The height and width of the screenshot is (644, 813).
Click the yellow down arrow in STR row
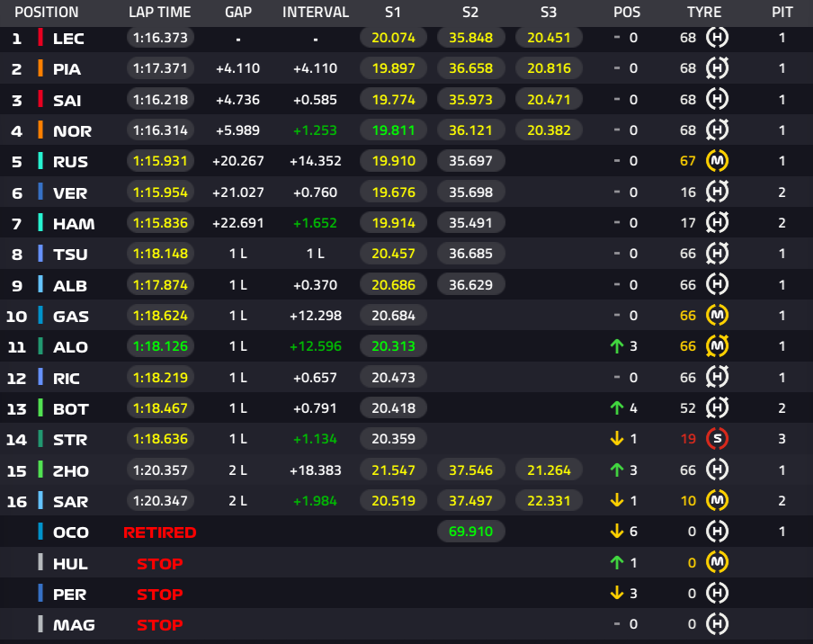[x=616, y=439]
